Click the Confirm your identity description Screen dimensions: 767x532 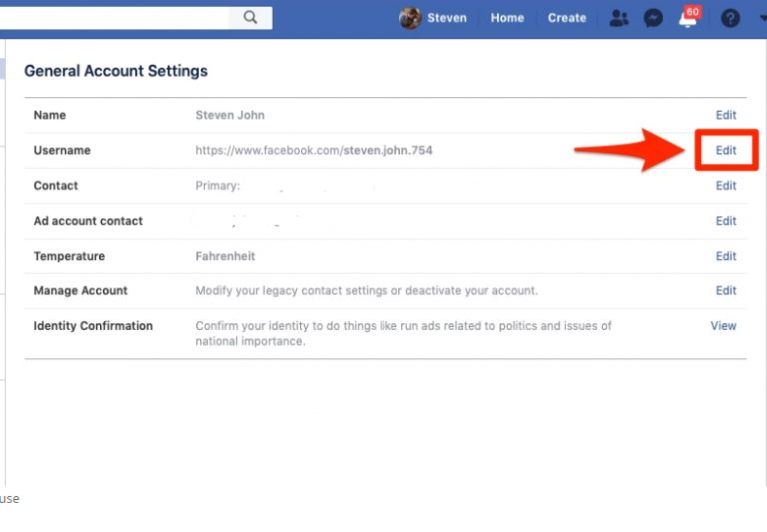coord(403,334)
